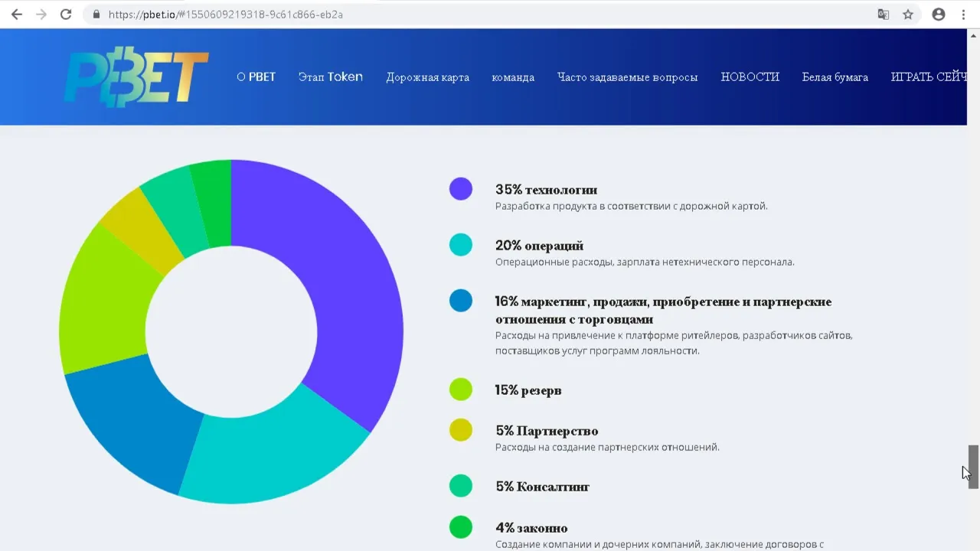Click the yellow 5% Партнерство legend dot
The width and height of the screenshot is (980, 551).
(461, 430)
